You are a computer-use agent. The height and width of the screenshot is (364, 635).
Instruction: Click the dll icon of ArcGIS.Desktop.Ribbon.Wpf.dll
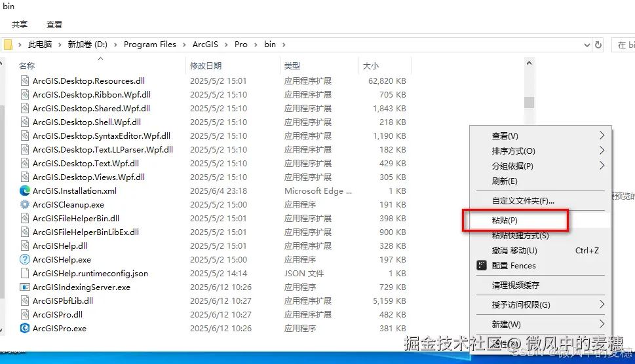(x=25, y=94)
